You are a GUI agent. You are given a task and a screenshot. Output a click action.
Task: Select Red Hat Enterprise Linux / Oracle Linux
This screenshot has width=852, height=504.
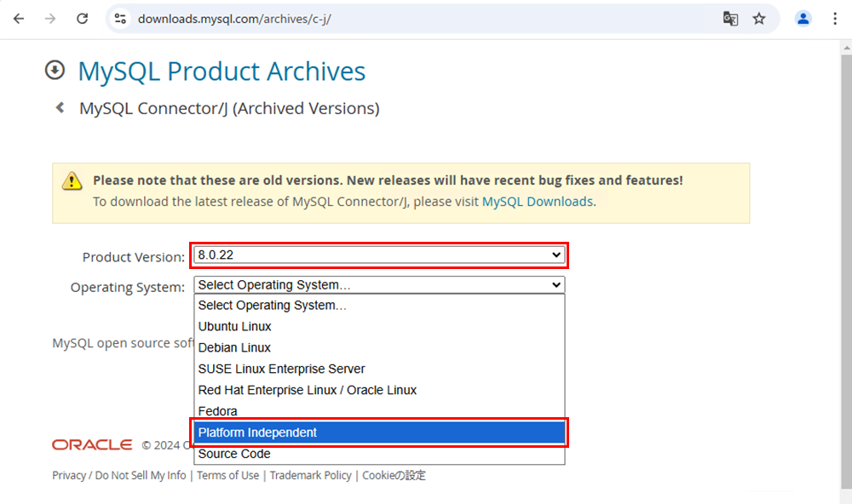[379, 390]
